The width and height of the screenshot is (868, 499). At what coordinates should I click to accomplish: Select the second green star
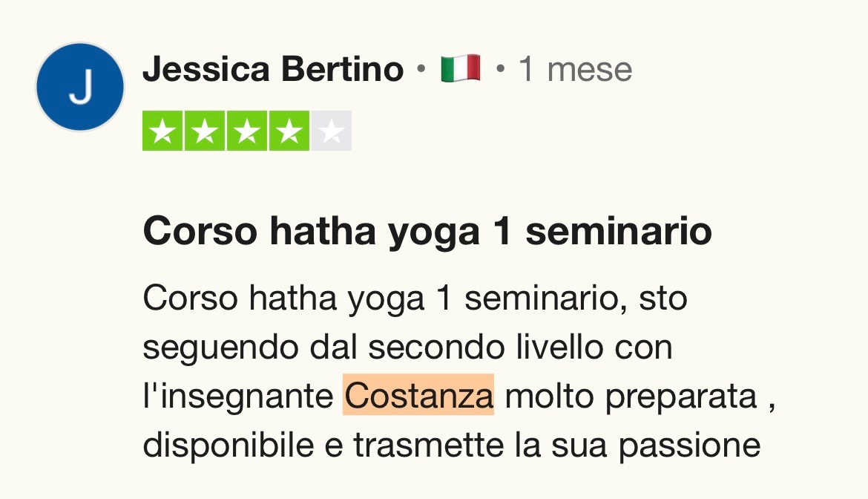pos(205,131)
